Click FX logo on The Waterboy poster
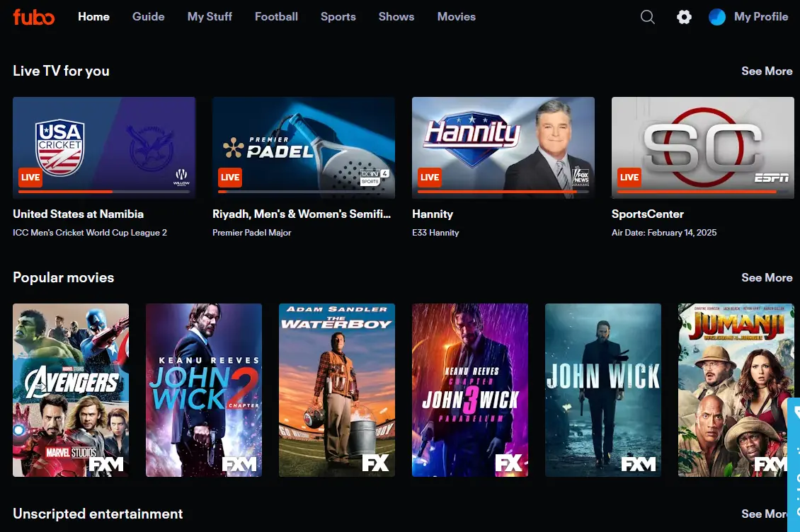The width and height of the screenshot is (800, 532). pos(375,463)
